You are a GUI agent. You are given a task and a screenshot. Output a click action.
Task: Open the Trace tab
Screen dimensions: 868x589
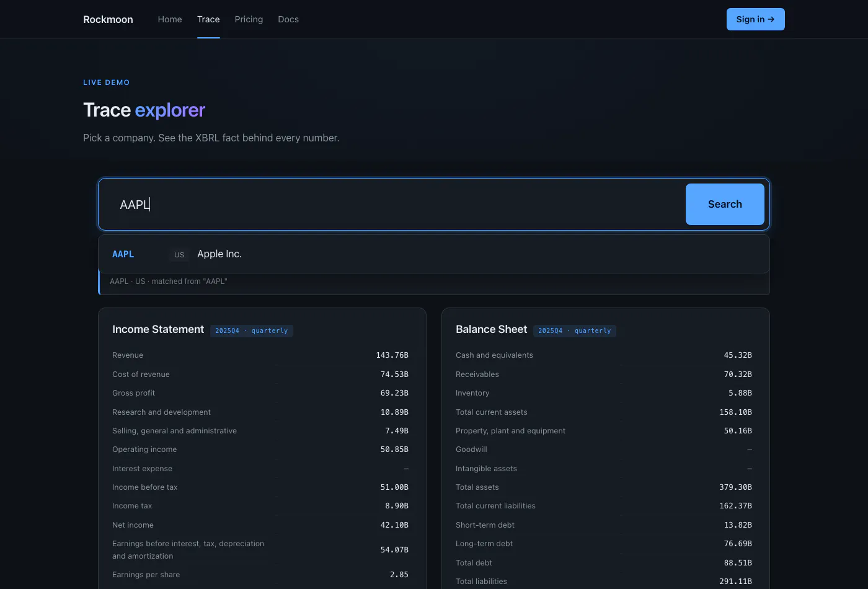pos(208,19)
